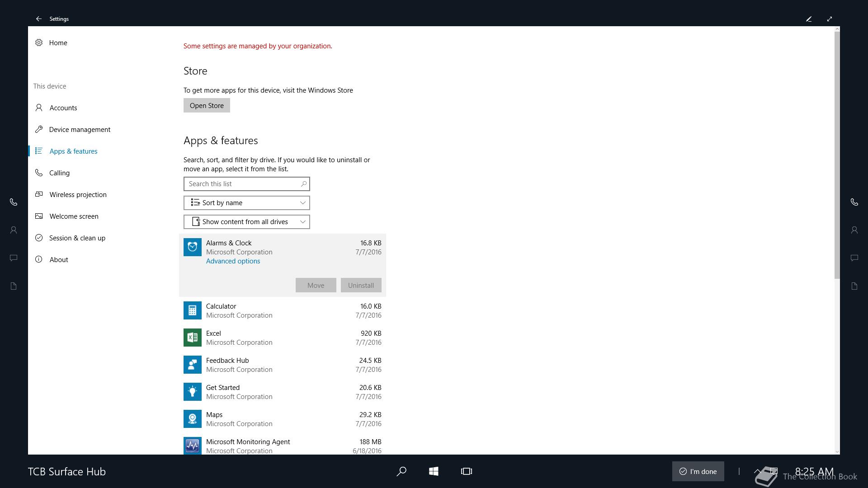Select the Get Started entry name

pyautogui.click(x=223, y=388)
